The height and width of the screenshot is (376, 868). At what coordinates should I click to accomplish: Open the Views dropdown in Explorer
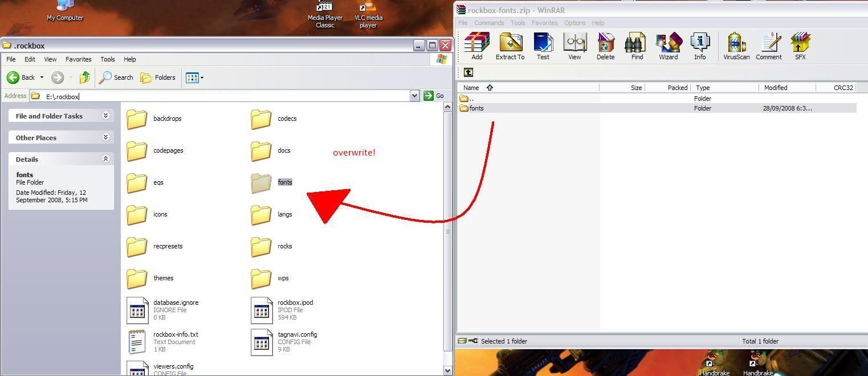coord(194,77)
